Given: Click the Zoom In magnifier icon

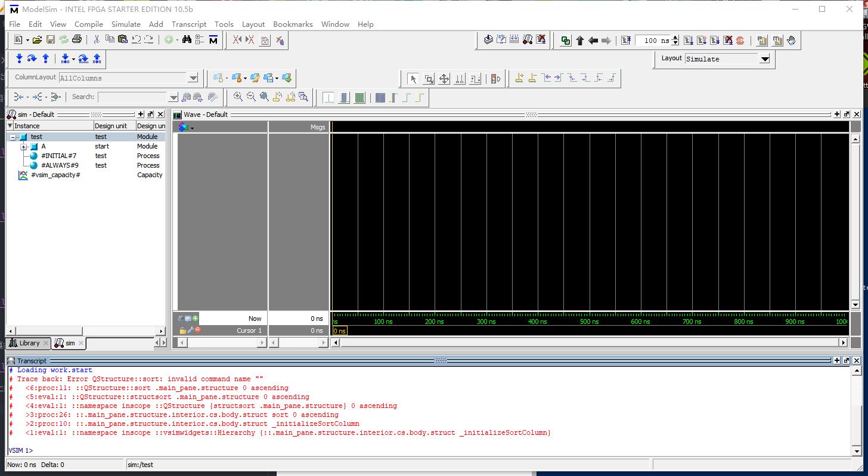Looking at the screenshot, I should click(238, 97).
